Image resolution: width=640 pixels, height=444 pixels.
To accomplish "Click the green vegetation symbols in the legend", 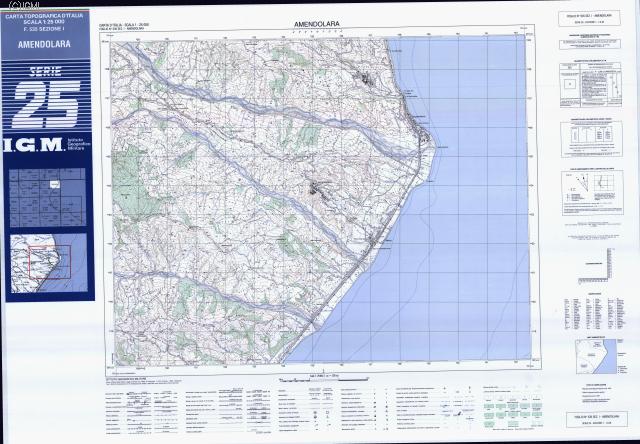I will pos(513,413).
